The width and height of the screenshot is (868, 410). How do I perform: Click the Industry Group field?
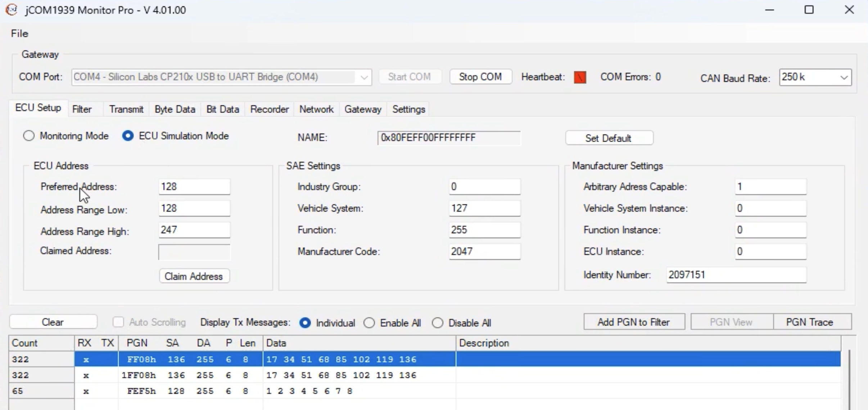pos(484,187)
